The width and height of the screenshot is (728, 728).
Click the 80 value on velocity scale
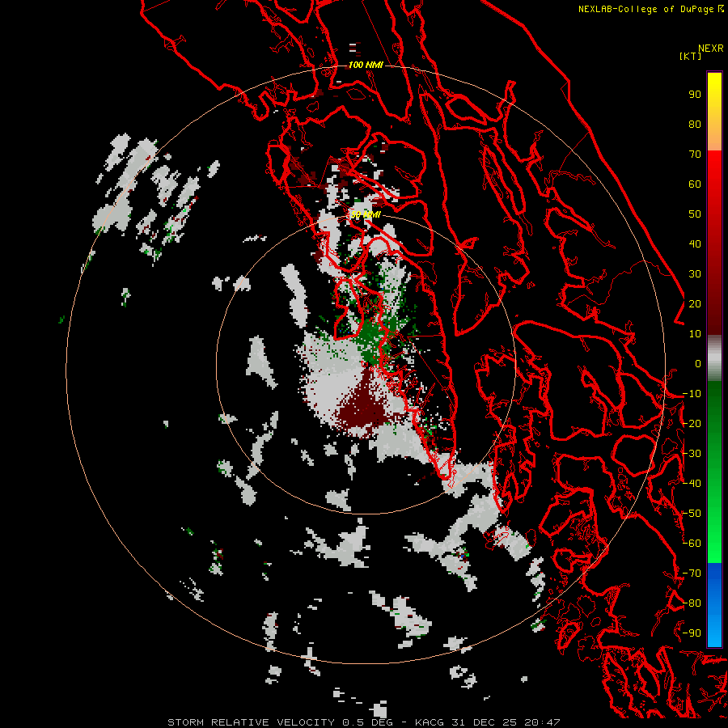coord(695,125)
